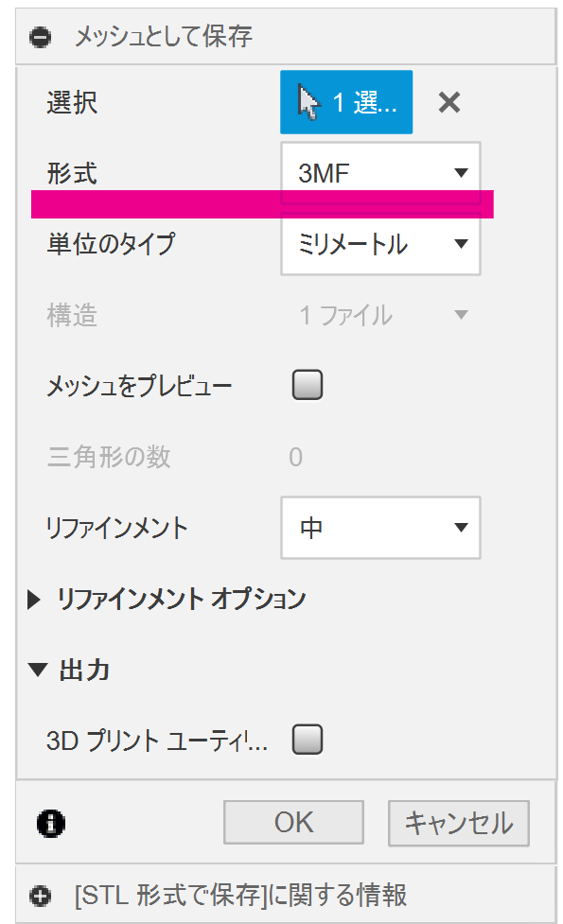The width and height of the screenshot is (563, 924).
Task: Clear the selection with the X icon
Action: [449, 102]
